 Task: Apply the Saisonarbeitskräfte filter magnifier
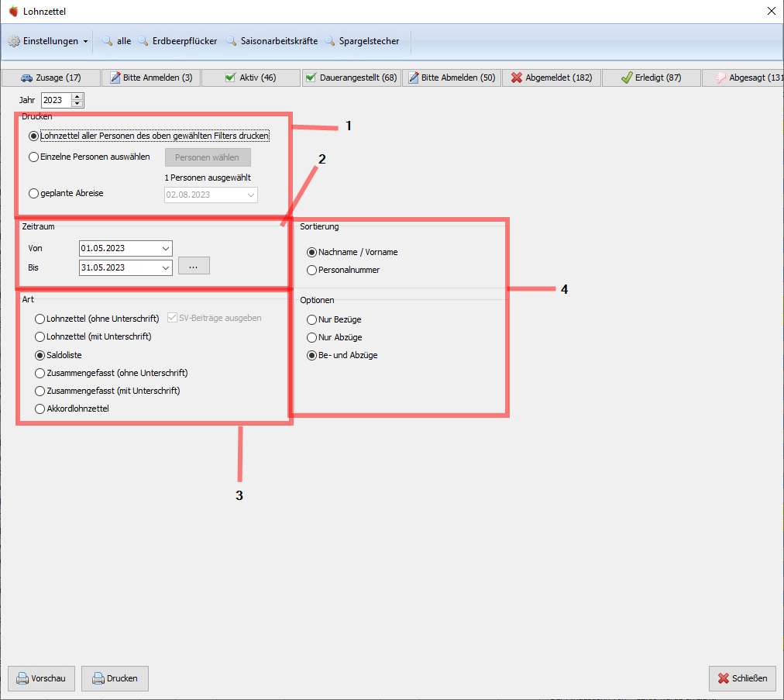point(232,41)
